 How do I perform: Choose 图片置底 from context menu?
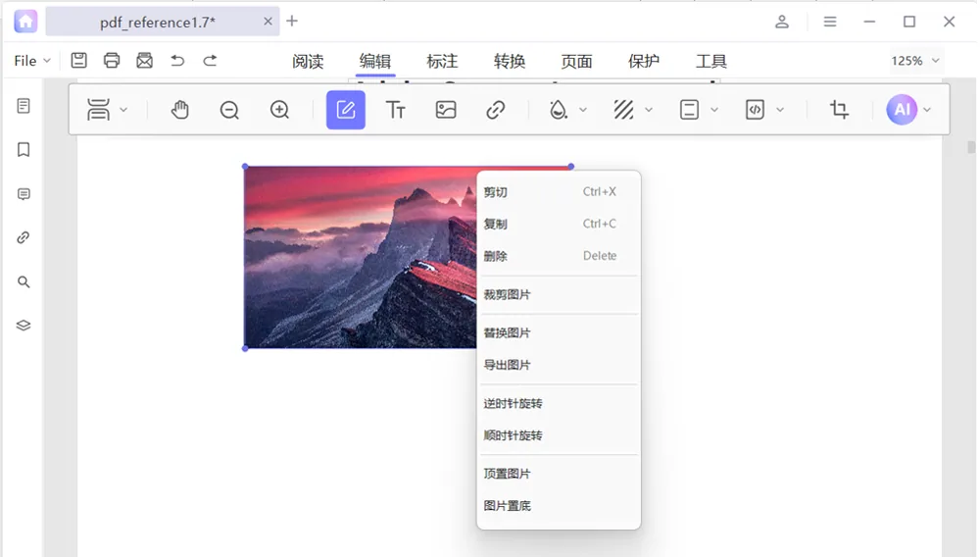tap(559, 506)
